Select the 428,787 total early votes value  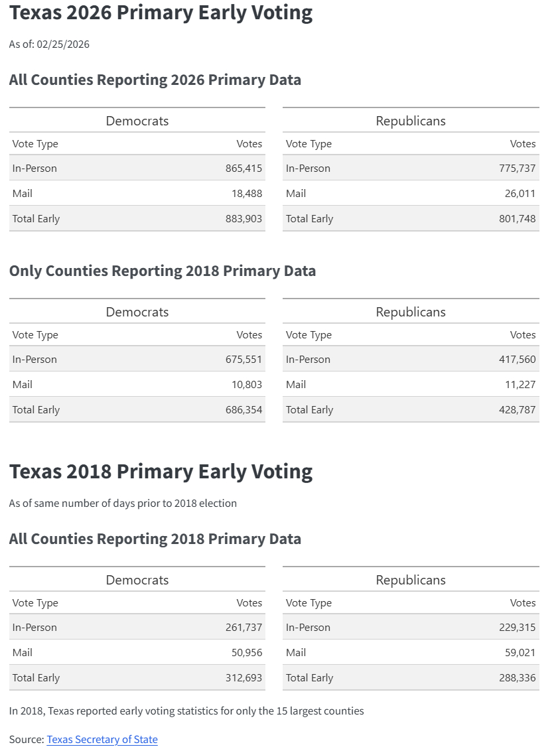pos(517,410)
